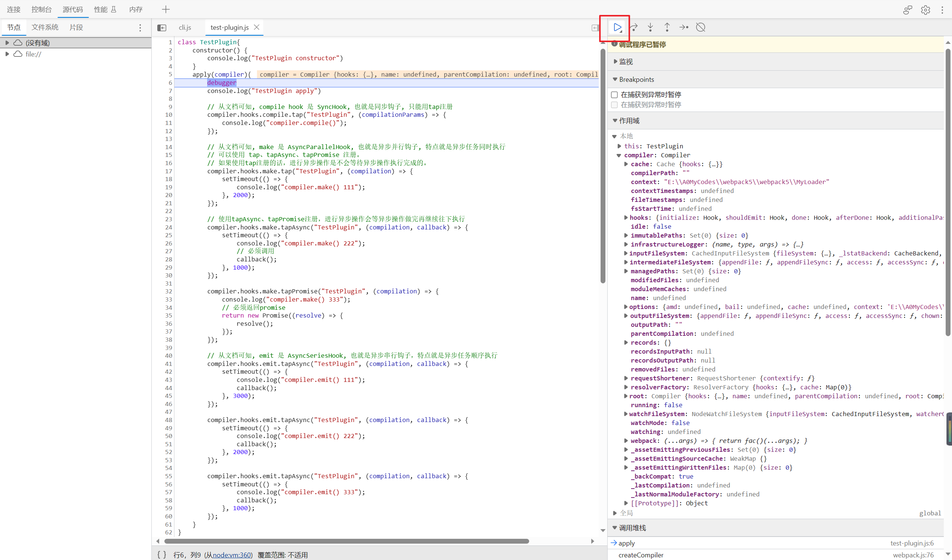Step over the next function call
The height and width of the screenshot is (560, 952).
coord(634,27)
